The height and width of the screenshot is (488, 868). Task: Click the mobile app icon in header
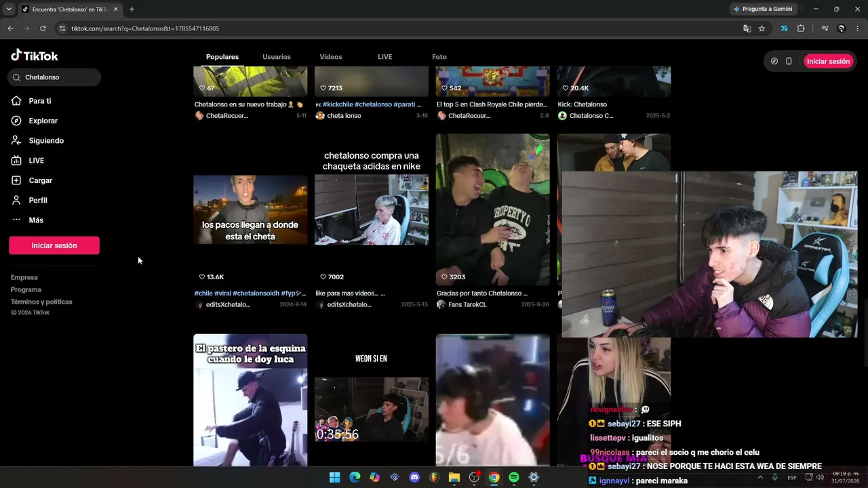(x=789, y=61)
